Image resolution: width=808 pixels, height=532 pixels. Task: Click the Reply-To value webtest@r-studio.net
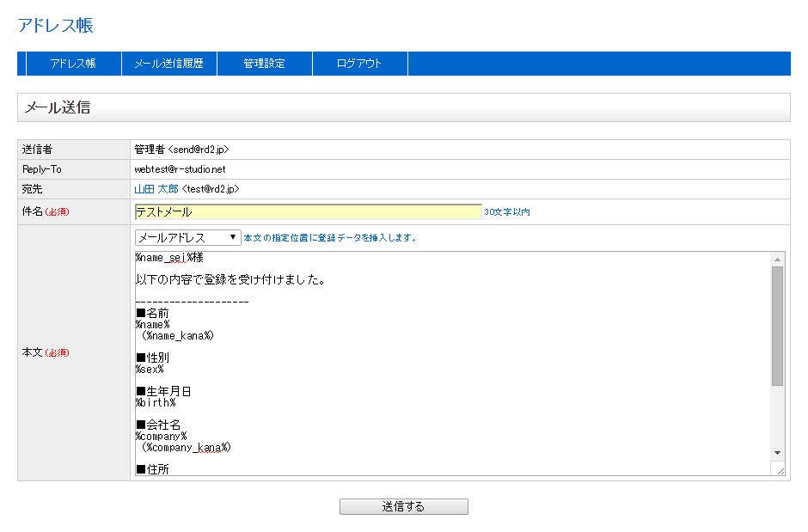(180, 169)
